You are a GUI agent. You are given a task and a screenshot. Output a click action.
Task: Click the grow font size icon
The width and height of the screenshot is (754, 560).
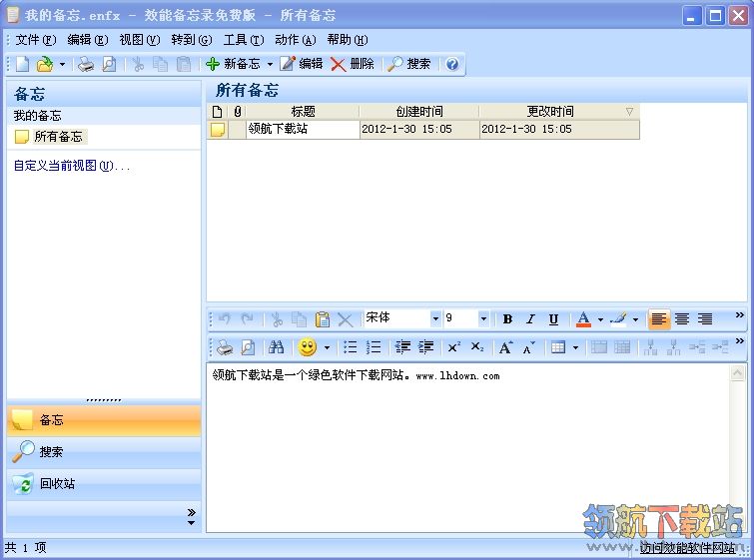(505, 347)
